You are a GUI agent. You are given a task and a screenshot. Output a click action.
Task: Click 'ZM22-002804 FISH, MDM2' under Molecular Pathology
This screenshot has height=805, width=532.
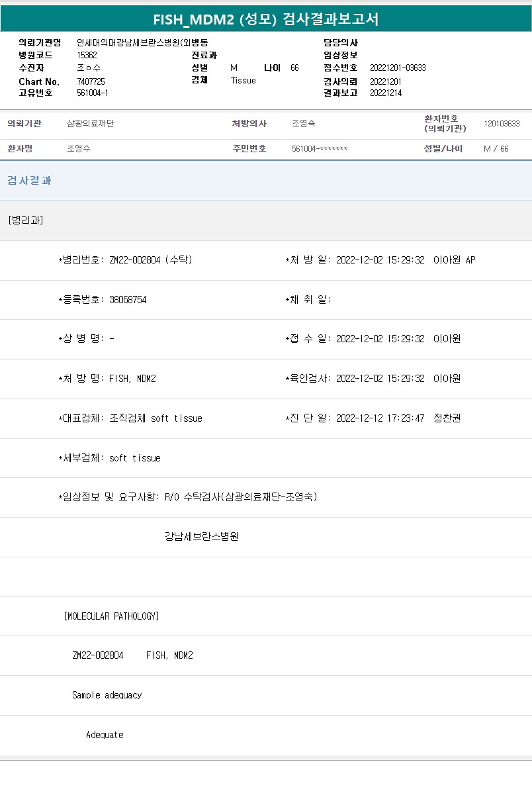132,655
